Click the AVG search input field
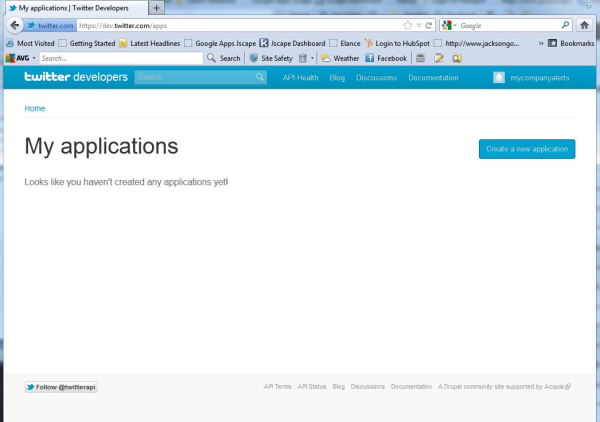This screenshot has width=600, height=422. point(120,58)
